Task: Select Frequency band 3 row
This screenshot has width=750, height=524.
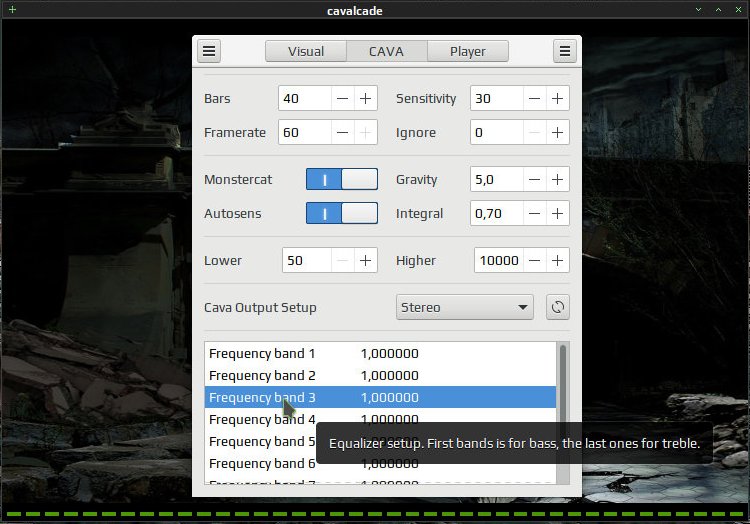Action: click(380, 398)
